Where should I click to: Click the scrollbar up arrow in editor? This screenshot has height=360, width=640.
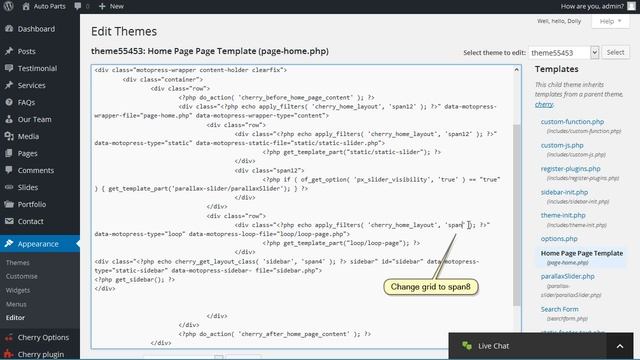[516, 70]
